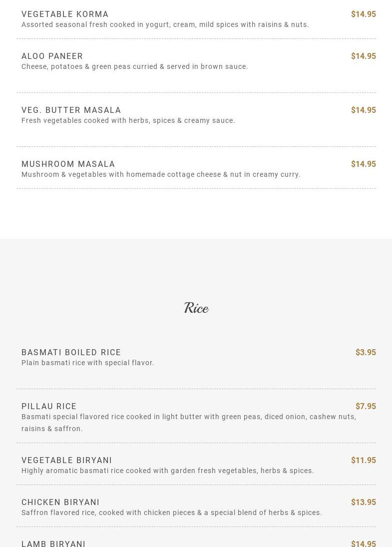Viewport: 392px width, 547px height.
Task: Click the $7.95 Pillau Rice price
Action: [366, 406]
